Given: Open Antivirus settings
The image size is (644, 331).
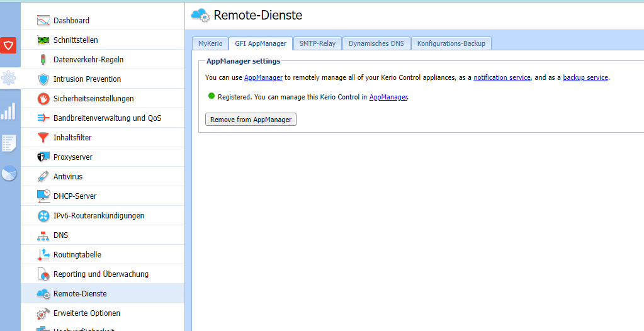Looking at the screenshot, I should pyautogui.click(x=103, y=177).
